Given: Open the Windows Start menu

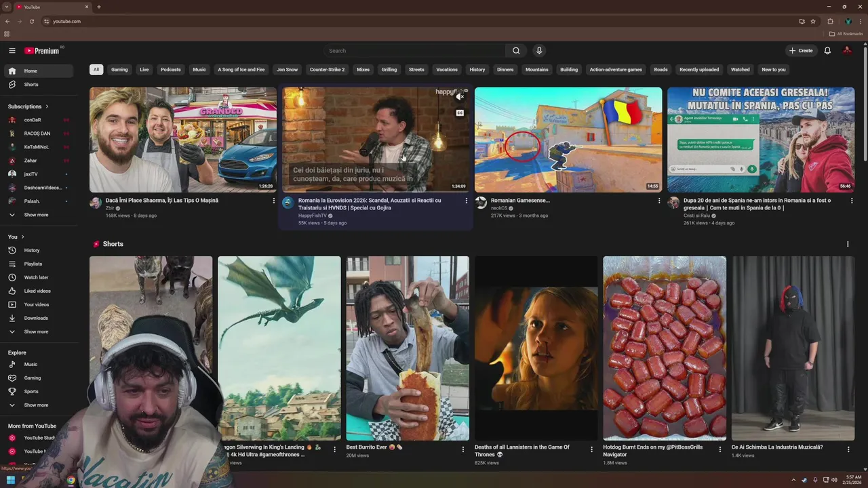Looking at the screenshot, I should (x=11, y=480).
